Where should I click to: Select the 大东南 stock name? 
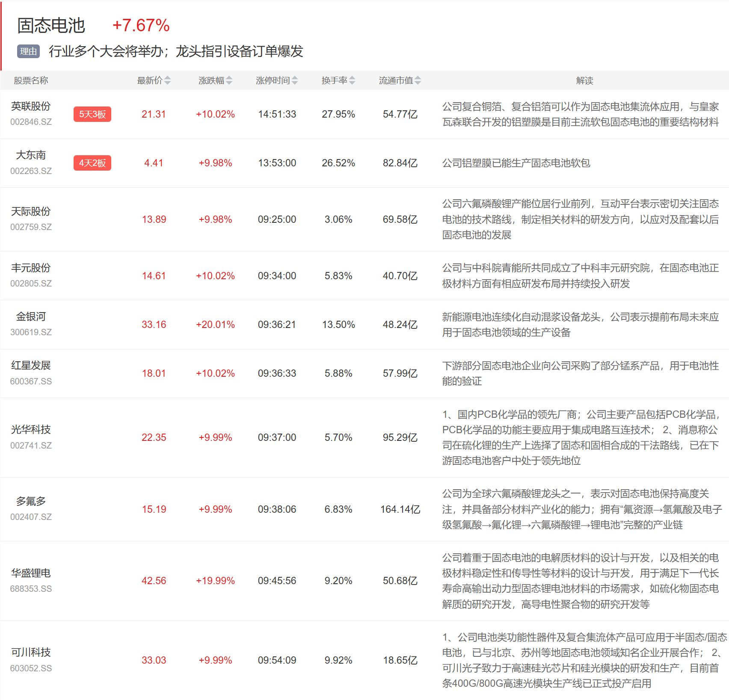coord(31,155)
